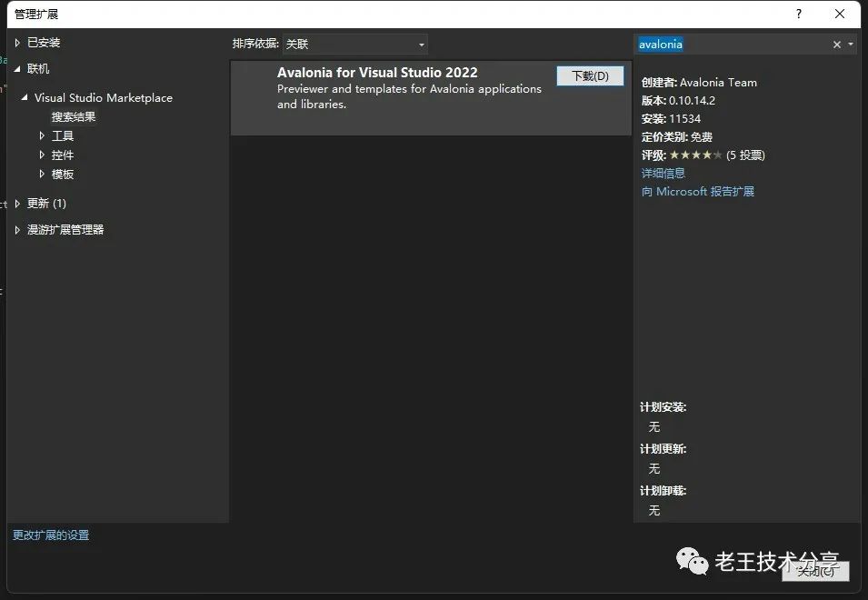Select 漫游扩展管理器 in the tree
The width and height of the screenshot is (868, 600).
click(65, 230)
